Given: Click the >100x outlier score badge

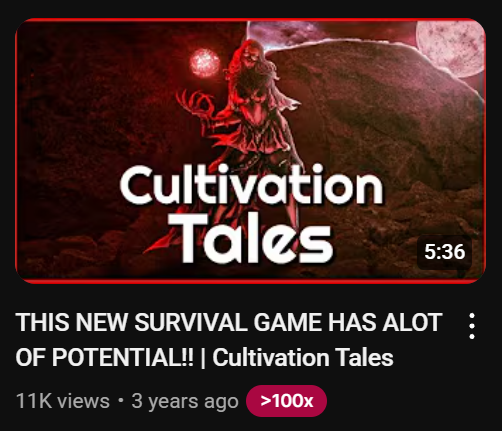Looking at the screenshot, I should [x=286, y=401].
